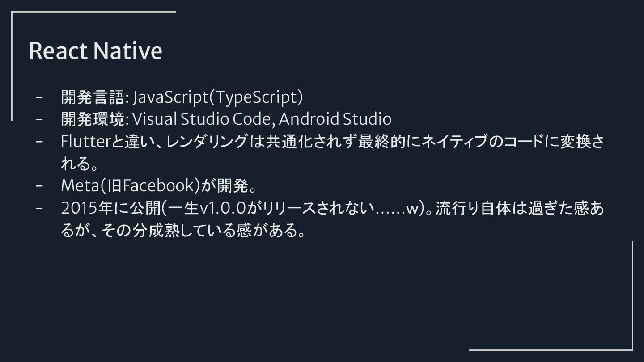The image size is (644, 362).
Task: Click the bottom-right decorative corner line
Action: pos(551,349)
